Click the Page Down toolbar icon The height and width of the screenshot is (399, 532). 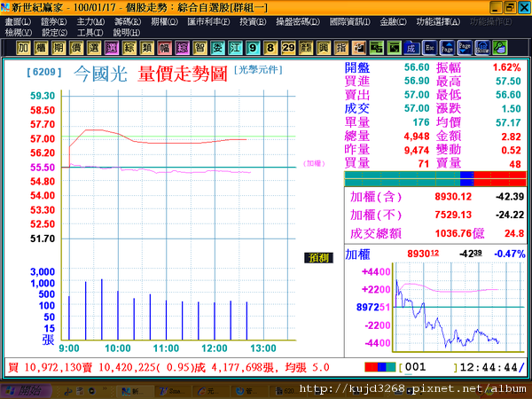coord(465,48)
